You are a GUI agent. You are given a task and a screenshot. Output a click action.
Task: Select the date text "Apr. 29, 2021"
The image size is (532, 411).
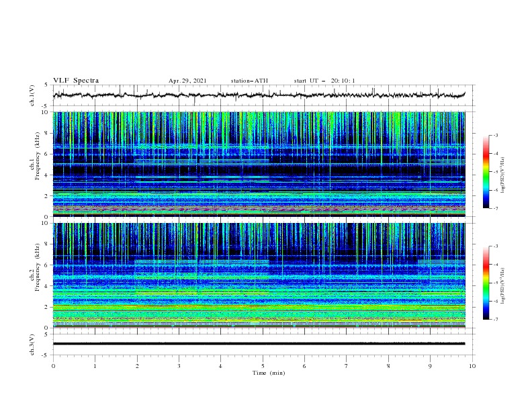[187, 81]
